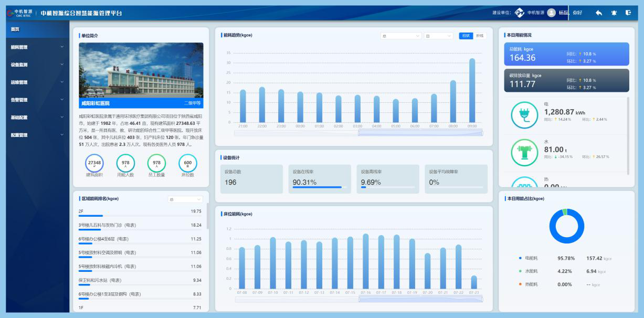This screenshot has height=318, width=644.
Task: Open the 总 dropdown in 能耗趋势 panel
Action: (x=401, y=36)
